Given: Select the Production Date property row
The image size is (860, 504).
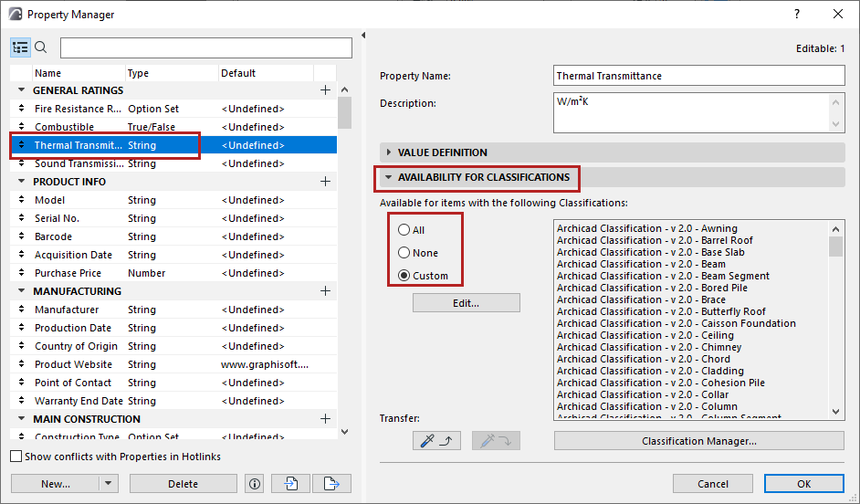Looking at the screenshot, I should (173, 328).
